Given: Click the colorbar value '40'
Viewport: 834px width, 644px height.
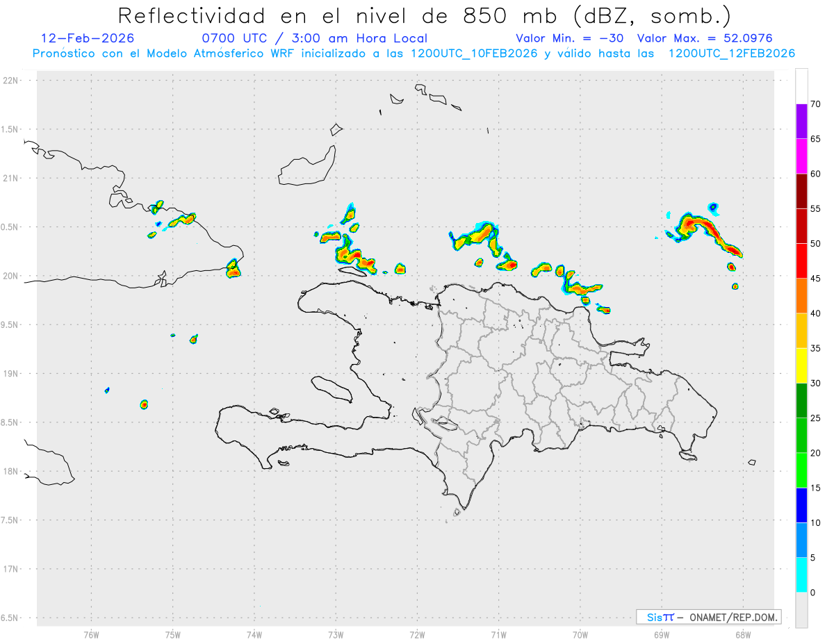Looking at the screenshot, I should (816, 313).
